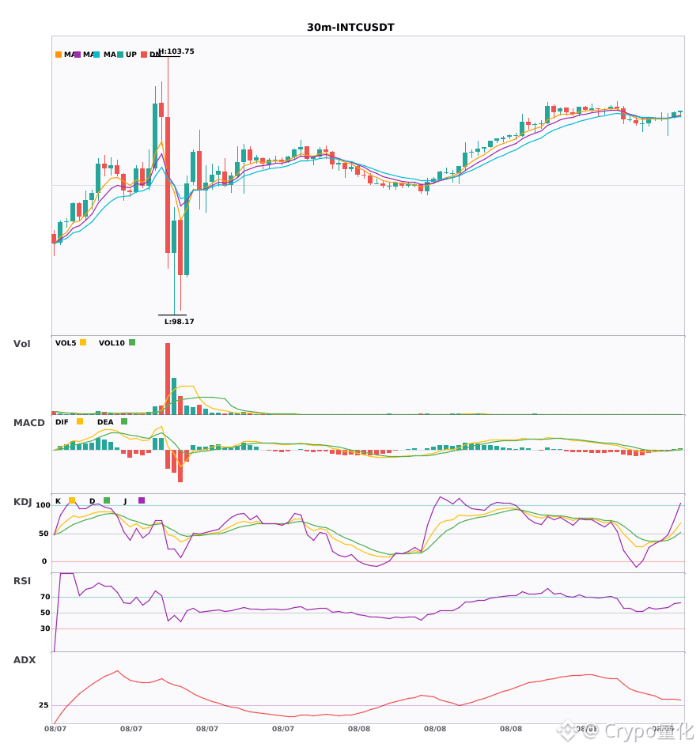
Task: Click the tallest red volume bar
Action: [168, 379]
